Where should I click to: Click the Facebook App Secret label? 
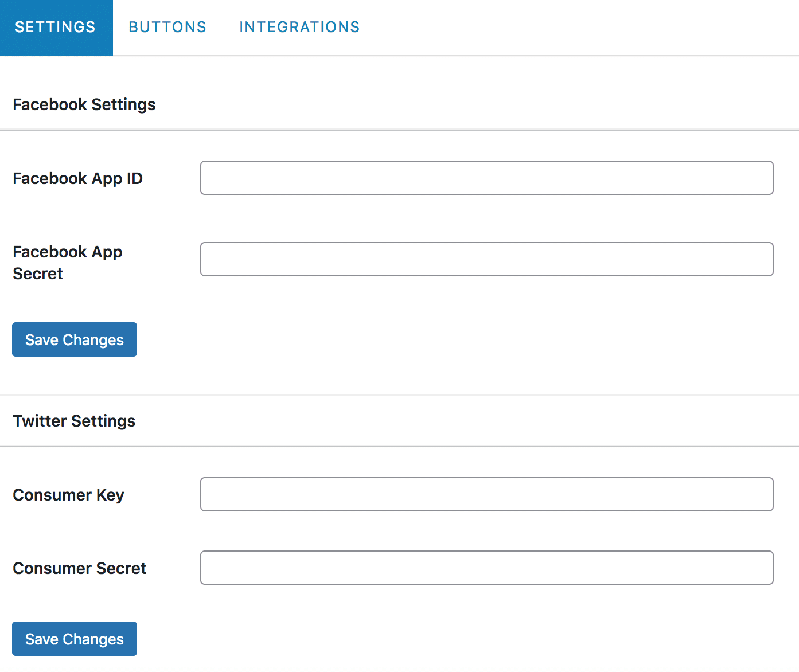pos(67,263)
